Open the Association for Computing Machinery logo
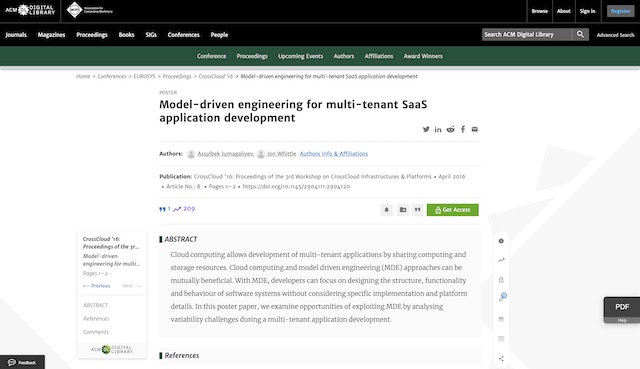This screenshot has width=640, height=369. 89,10
